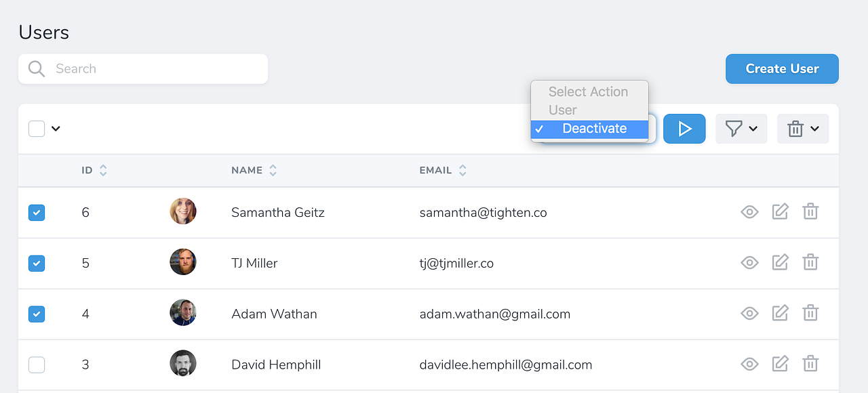Click the edit pencil icon for TJ Miller
868x393 pixels.
[x=780, y=262]
